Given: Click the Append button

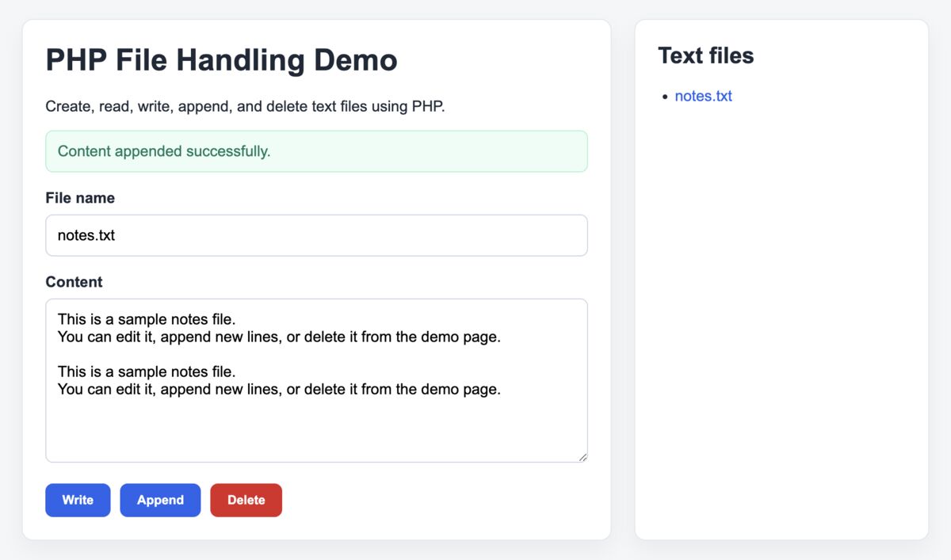Looking at the screenshot, I should click(160, 500).
